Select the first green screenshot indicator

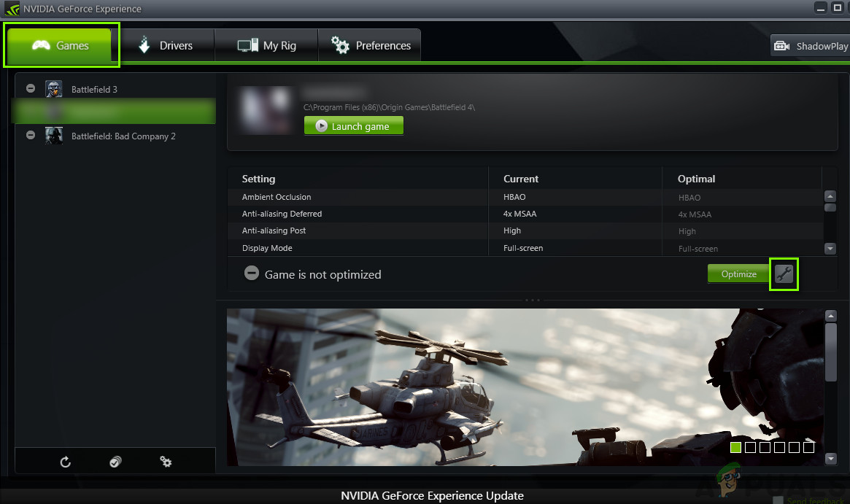tap(735, 447)
